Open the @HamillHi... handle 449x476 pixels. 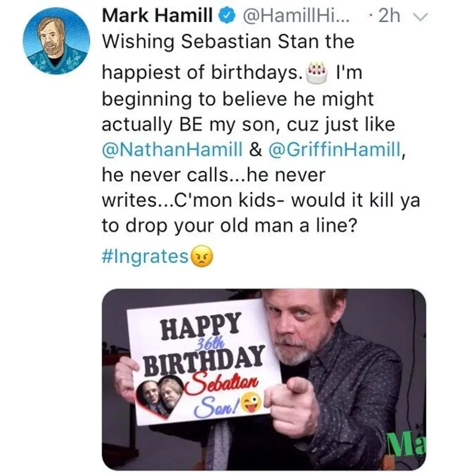pos(295,16)
